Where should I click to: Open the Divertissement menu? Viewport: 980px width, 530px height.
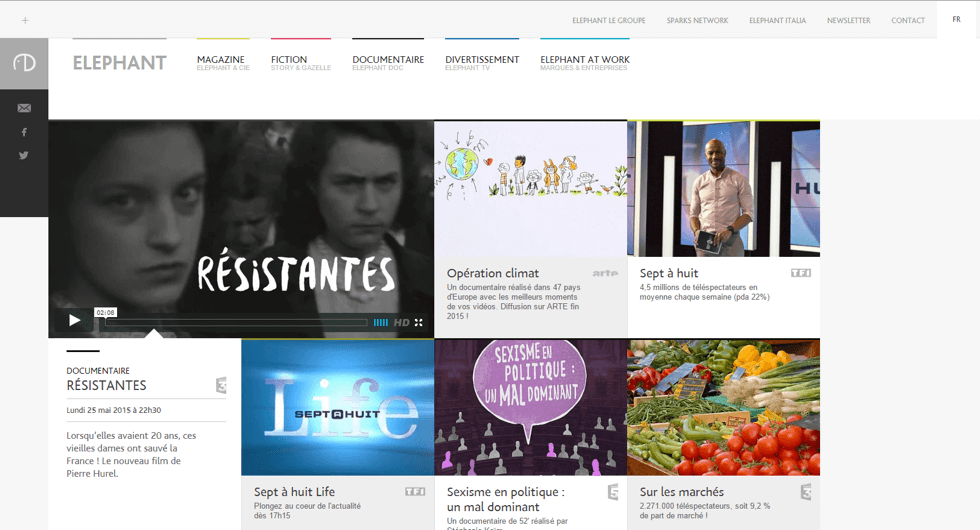coord(482,60)
